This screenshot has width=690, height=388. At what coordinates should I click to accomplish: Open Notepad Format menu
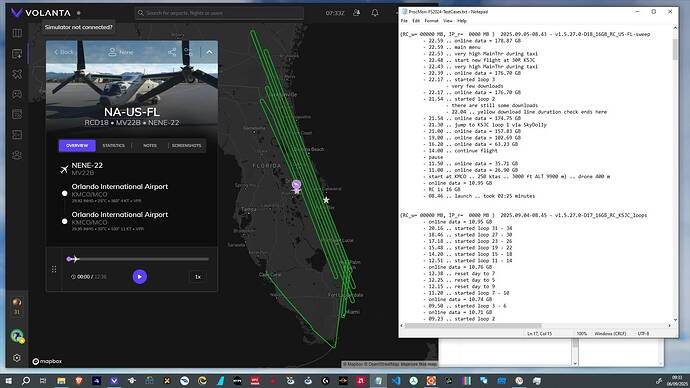click(x=431, y=21)
